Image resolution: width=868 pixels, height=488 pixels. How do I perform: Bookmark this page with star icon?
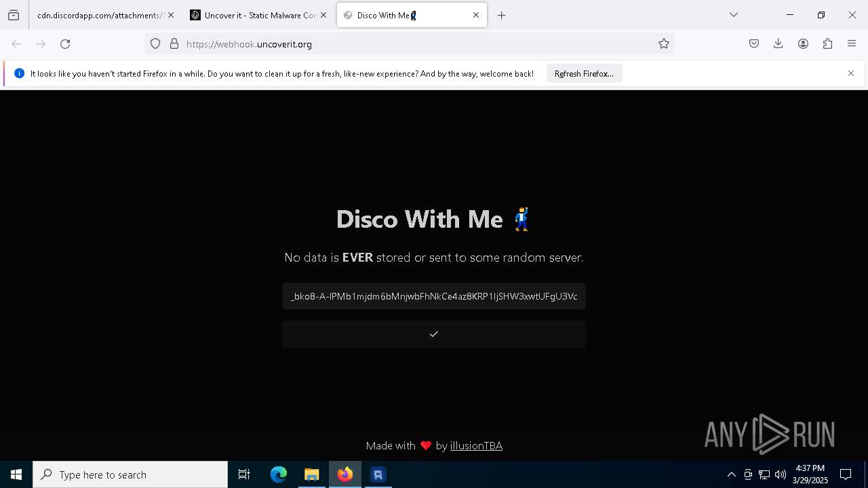tap(664, 43)
